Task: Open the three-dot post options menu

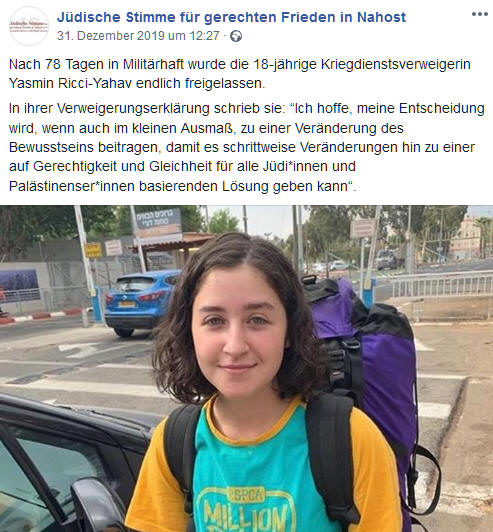Action: (480, 14)
